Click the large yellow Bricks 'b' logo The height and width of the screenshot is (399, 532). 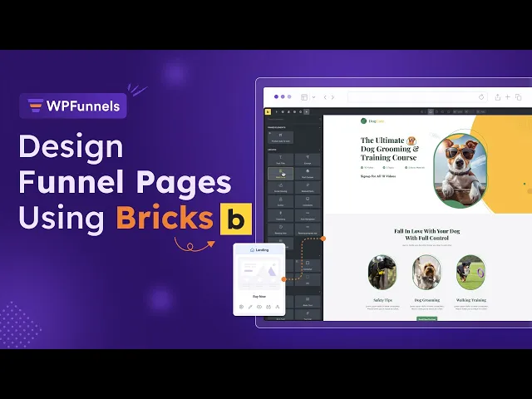tap(236, 219)
